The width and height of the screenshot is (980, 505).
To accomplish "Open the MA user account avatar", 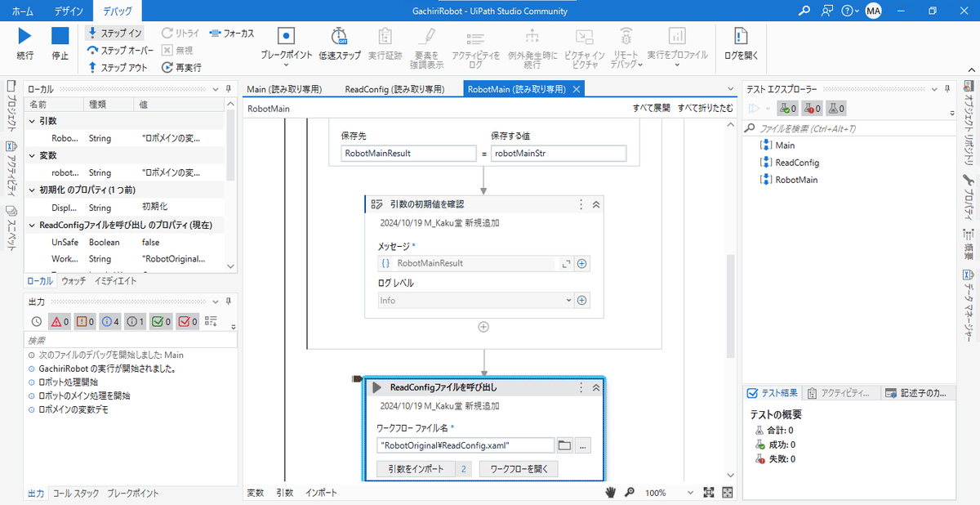I will pyautogui.click(x=874, y=11).
